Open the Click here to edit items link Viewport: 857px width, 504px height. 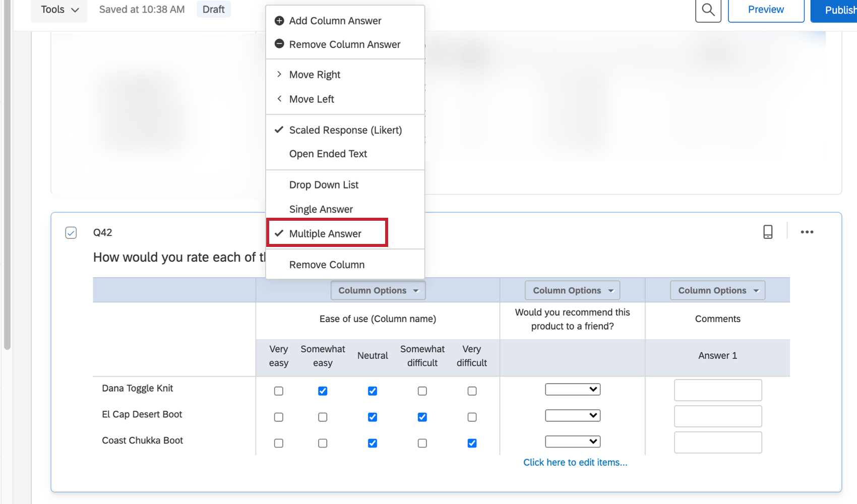click(575, 462)
